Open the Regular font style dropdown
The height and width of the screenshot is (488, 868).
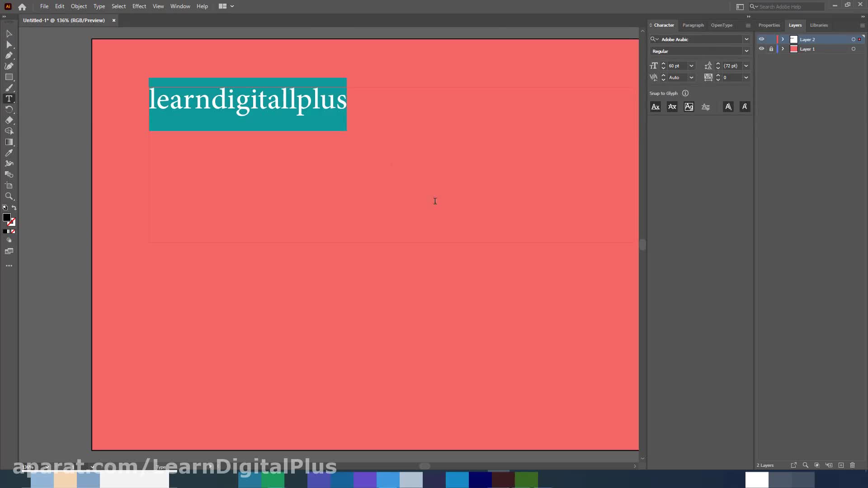[746, 51]
